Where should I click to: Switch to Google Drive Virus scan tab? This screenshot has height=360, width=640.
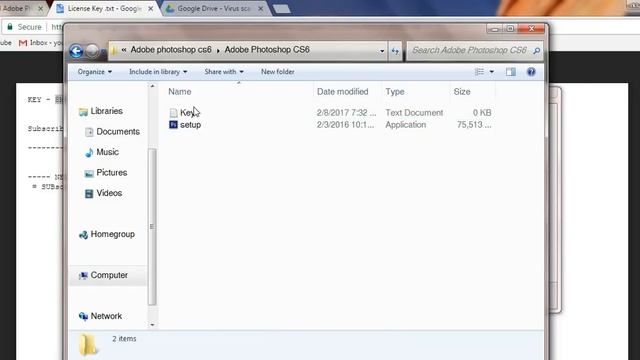click(x=213, y=8)
